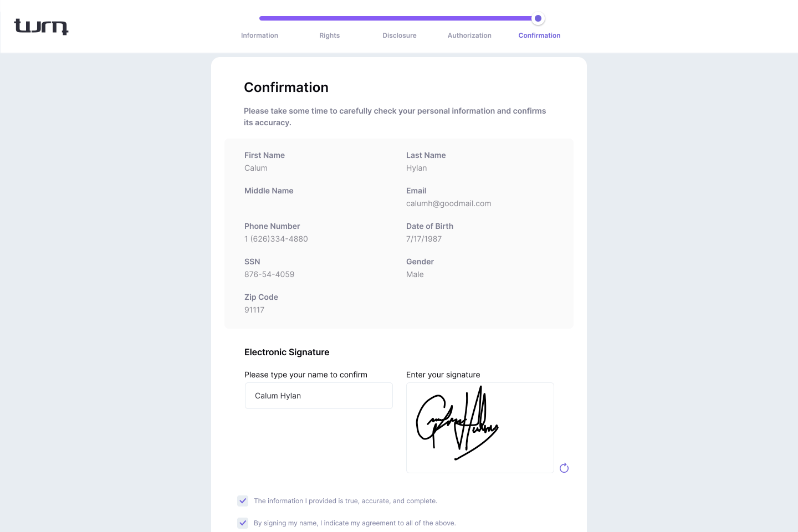
Task: Select the Confirmation step label
Action: point(539,35)
